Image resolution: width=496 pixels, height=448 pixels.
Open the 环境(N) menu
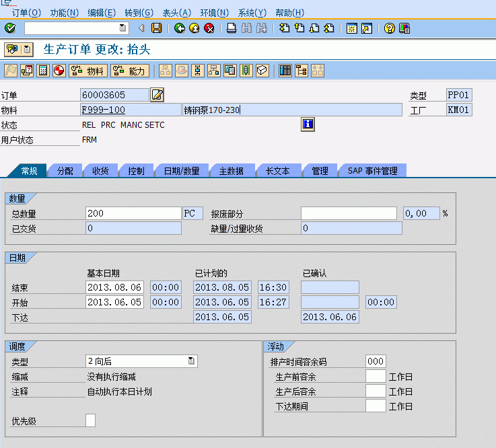(214, 13)
